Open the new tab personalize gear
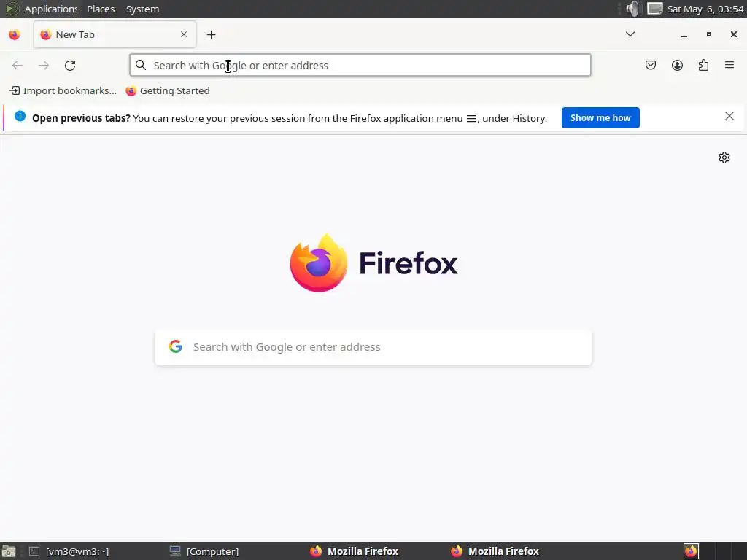Screen dimensions: 747x560 coord(724,157)
